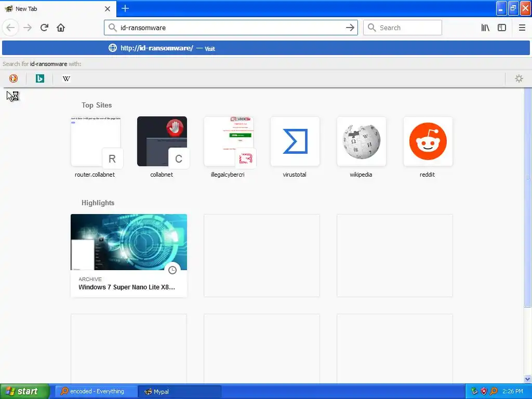Click the Everything search tray icon
Viewport: 532px width, 399px height.
(494, 391)
